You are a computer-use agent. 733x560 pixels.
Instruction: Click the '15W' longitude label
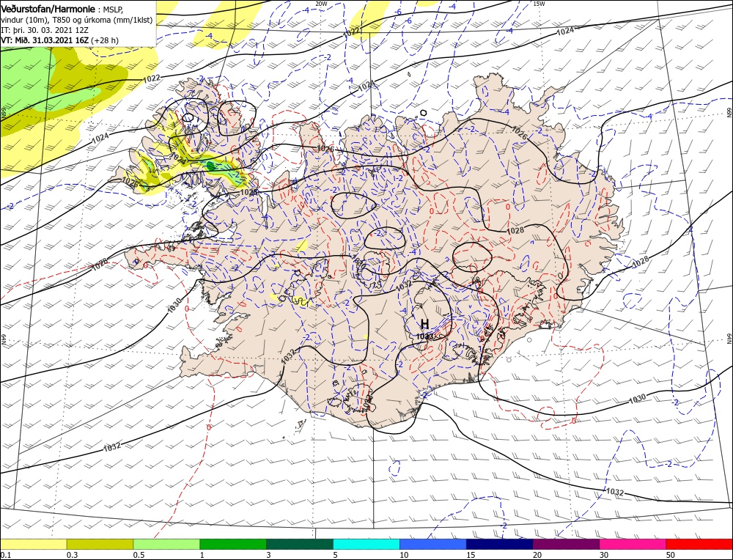click(x=539, y=3)
